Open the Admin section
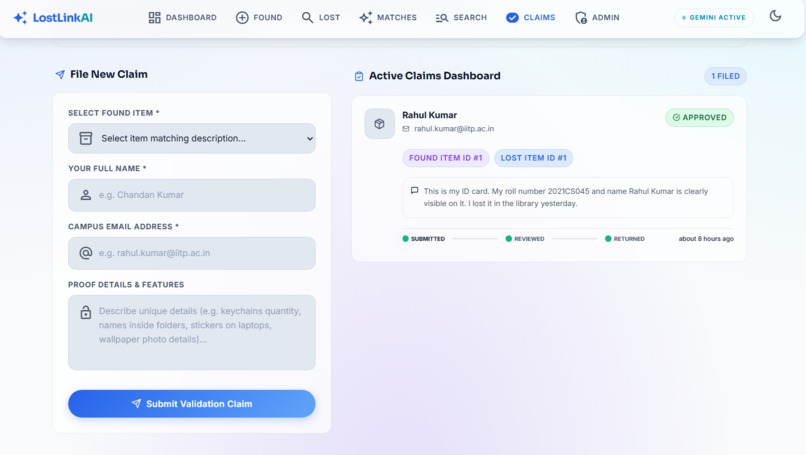Viewport: 806px width, 455px height. [597, 17]
